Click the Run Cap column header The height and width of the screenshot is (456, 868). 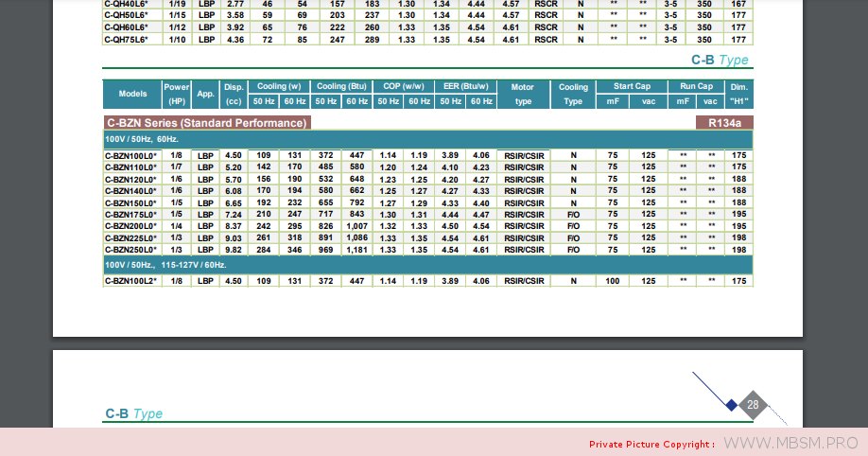[x=696, y=86]
